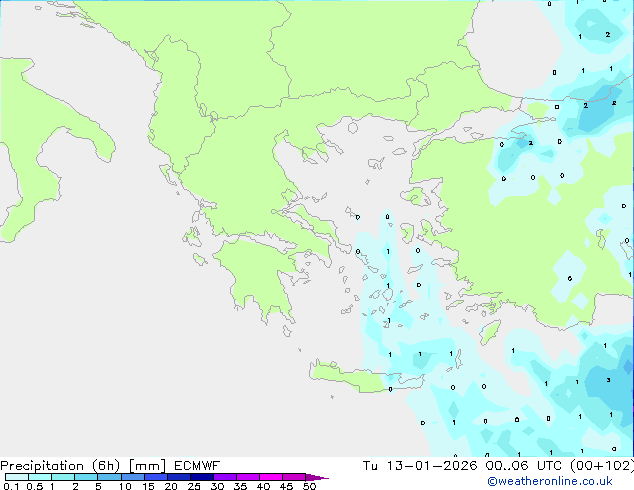The image size is (634, 490).
Task: Select the 20–25 mm dark blue swatch
Action: point(179,477)
